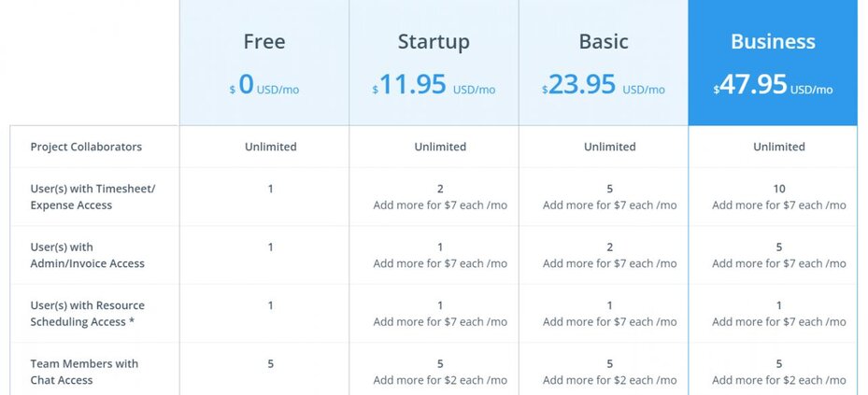
Task: Click the 10 timesheet users Business value
Action: (779, 189)
